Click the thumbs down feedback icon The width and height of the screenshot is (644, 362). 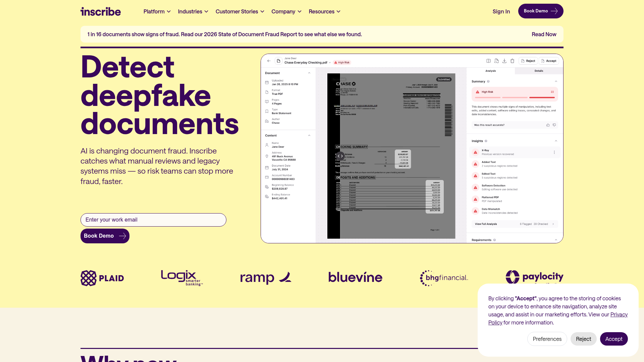click(x=554, y=125)
